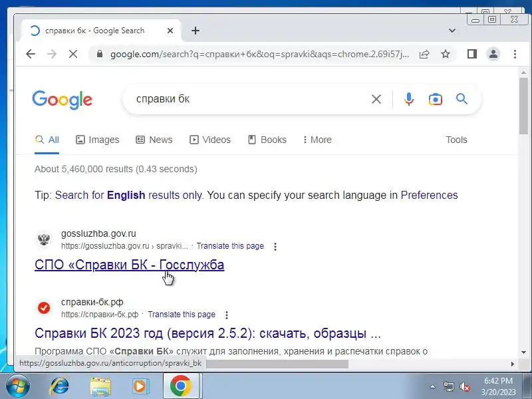
Task: Show hidden system tray icons
Action: [x=433, y=386]
